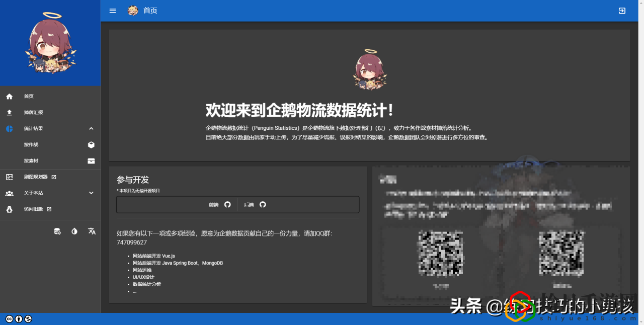Open 刷图规划器 planner via its grid icon
The height and width of the screenshot is (325, 644).
click(x=9, y=177)
